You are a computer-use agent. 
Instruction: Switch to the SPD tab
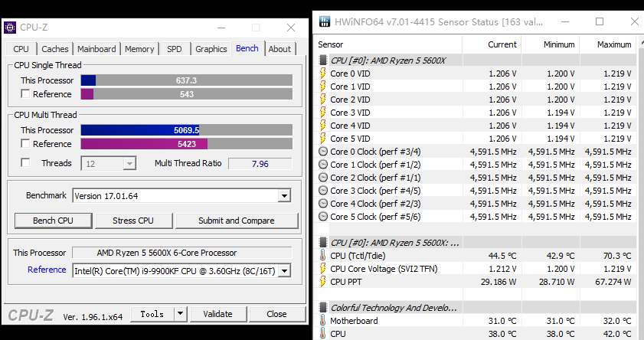tap(174, 49)
